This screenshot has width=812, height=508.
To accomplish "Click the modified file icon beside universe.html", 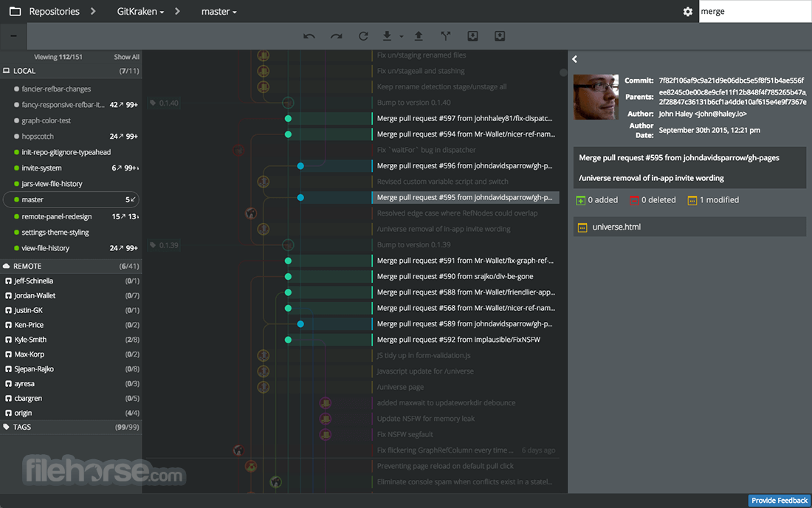I will (582, 227).
